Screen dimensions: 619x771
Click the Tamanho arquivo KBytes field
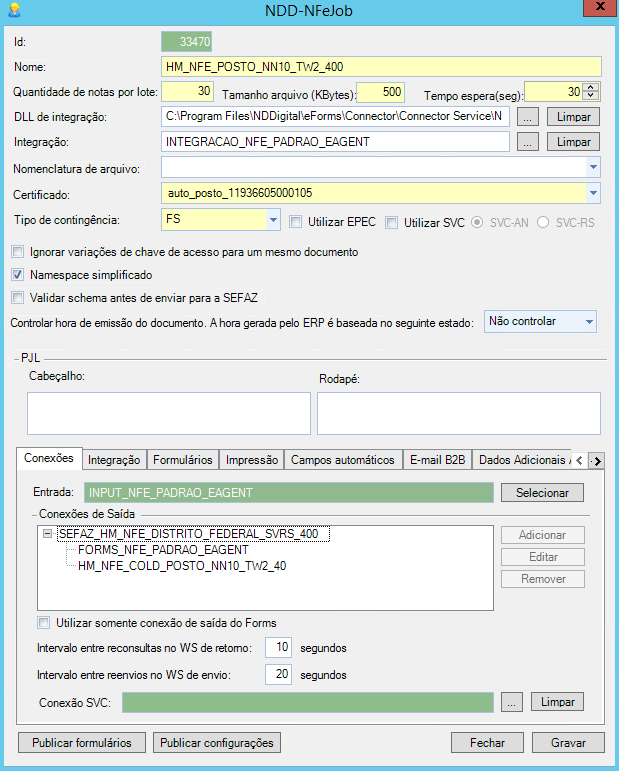click(x=381, y=92)
